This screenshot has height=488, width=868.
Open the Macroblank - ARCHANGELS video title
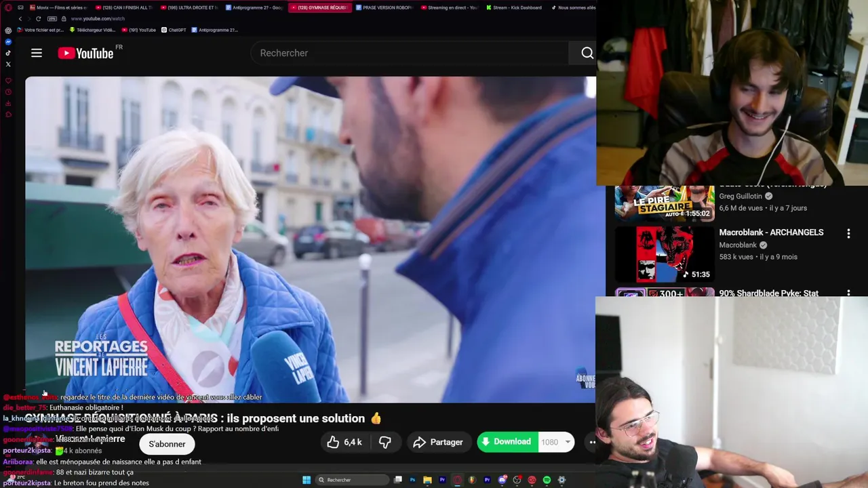click(x=771, y=232)
